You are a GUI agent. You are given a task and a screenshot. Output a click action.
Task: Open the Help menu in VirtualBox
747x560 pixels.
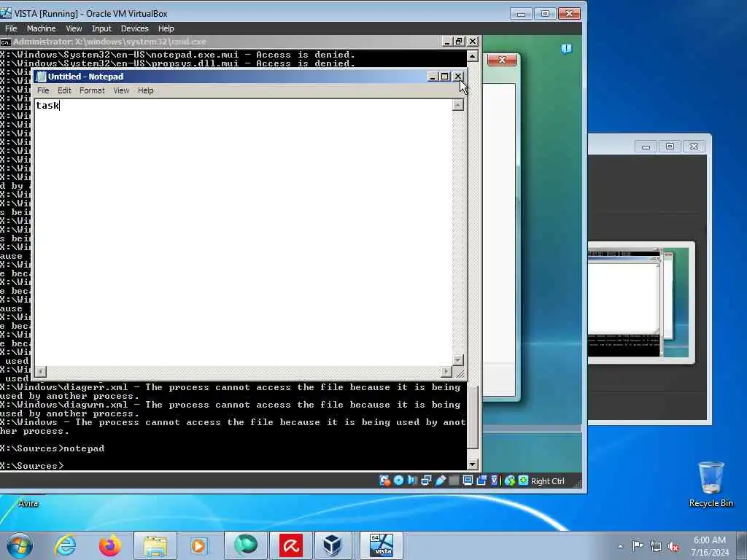coord(166,28)
